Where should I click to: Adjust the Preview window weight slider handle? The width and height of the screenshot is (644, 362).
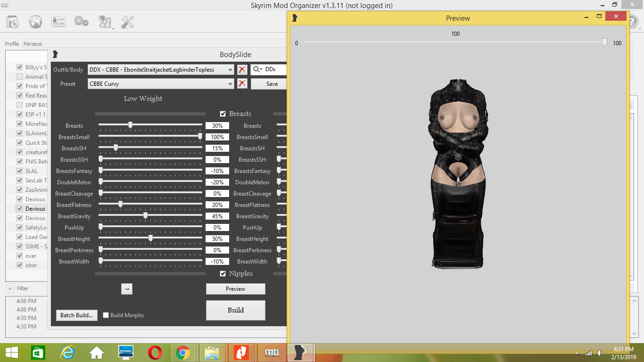point(604,43)
